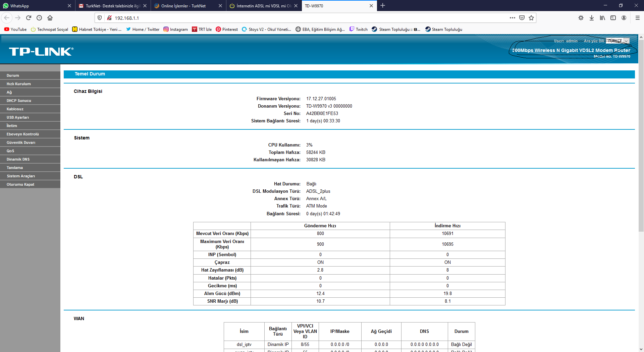Click Oturumu Kapat to log out

[30, 184]
